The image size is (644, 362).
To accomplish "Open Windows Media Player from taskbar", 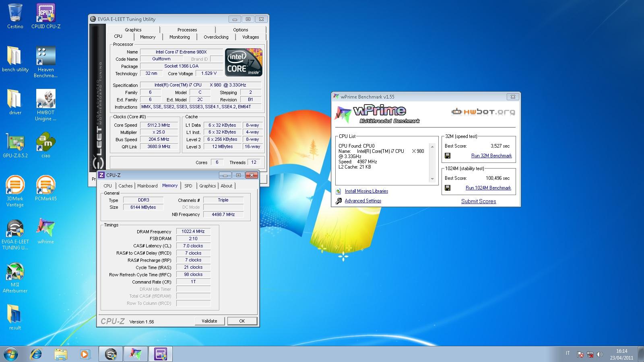I will point(85,354).
